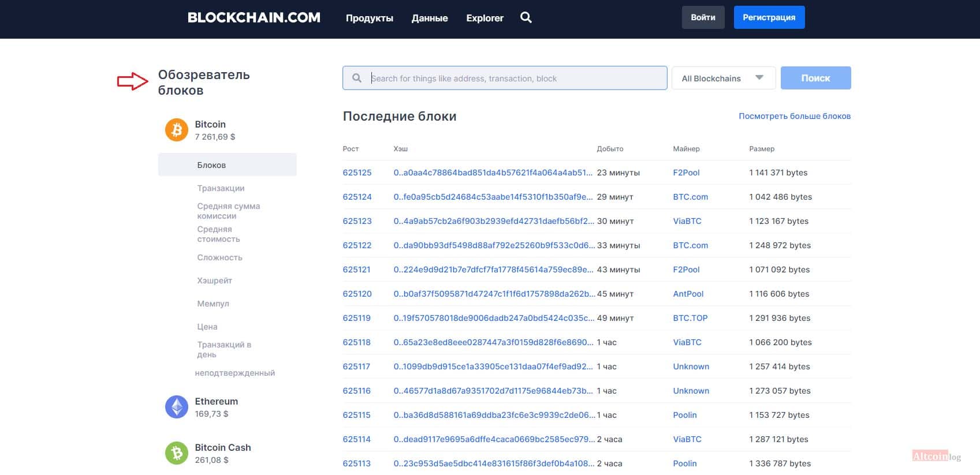
Task: Click the Последние блоки heading
Action: click(400, 116)
